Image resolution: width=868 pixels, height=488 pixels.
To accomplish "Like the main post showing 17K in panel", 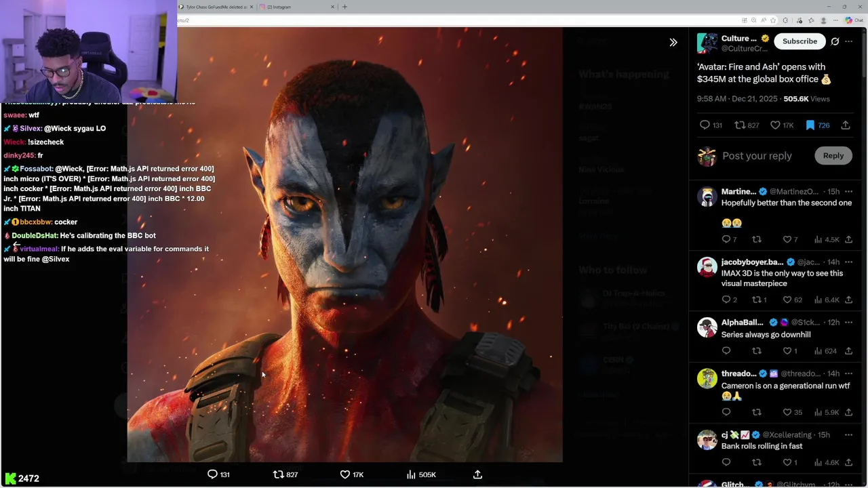I will coord(781,125).
